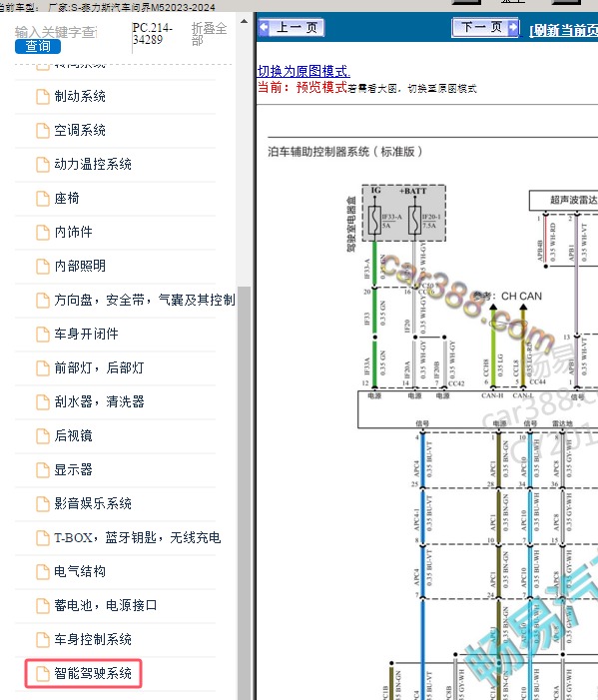This screenshot has width=598, height=700.
Task: Open the 动力温控系统 tree item
Action: [93, 164]
